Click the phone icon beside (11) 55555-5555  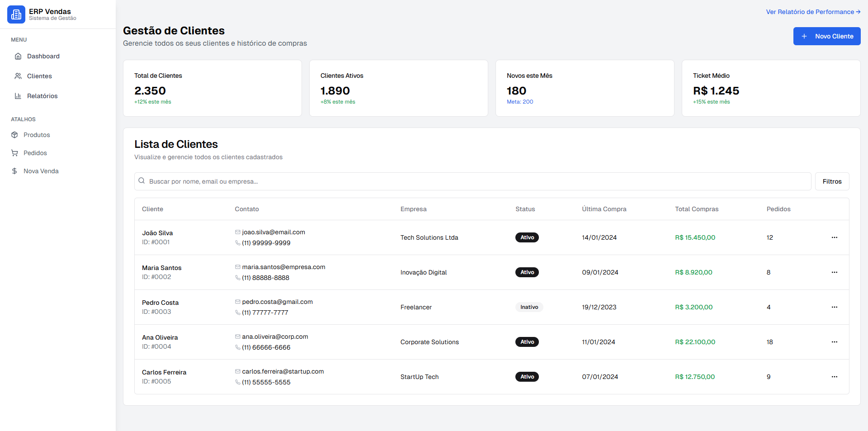[238, 382]
